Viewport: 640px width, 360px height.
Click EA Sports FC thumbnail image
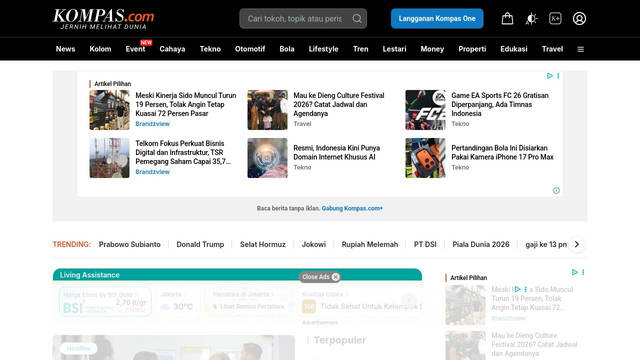pos(425,110)
